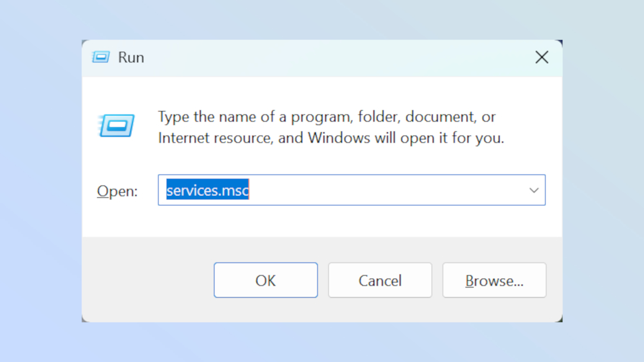Select the highlighted services.msc text
This screenshot has width=644, height=362.
click(x=207, y=190)
